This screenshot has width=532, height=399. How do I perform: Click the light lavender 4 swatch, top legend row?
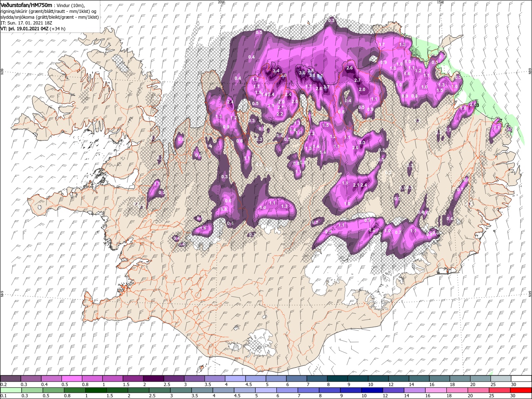[x=235, y=379]
